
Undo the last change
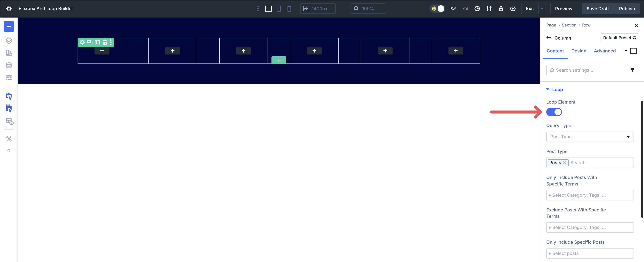click(453, 8)
